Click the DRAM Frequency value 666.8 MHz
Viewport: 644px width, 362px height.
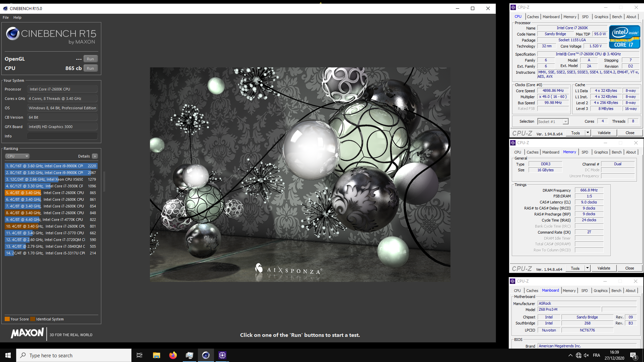[x=589, y=190]
